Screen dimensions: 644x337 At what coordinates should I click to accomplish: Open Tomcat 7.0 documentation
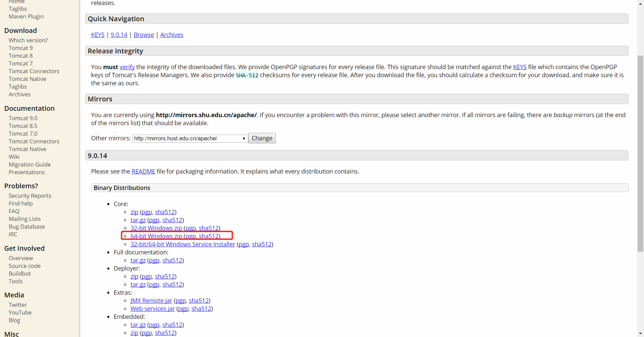click(23, 134)
